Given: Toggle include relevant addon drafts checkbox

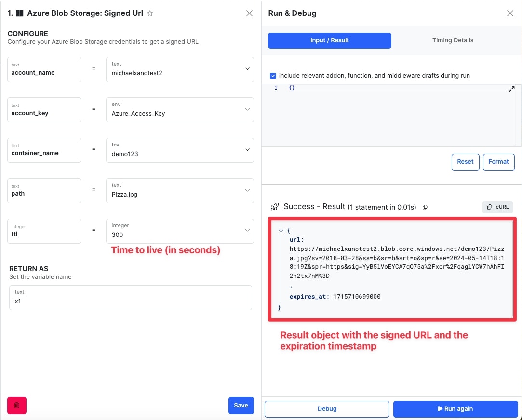Looking at the screenshot, I should tap(273, 76).
